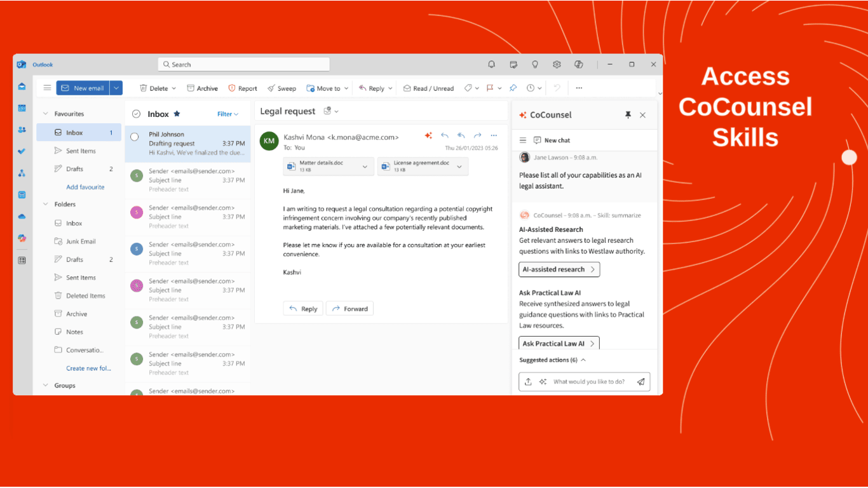Click the notifications bell icon

tap(491, 64)
